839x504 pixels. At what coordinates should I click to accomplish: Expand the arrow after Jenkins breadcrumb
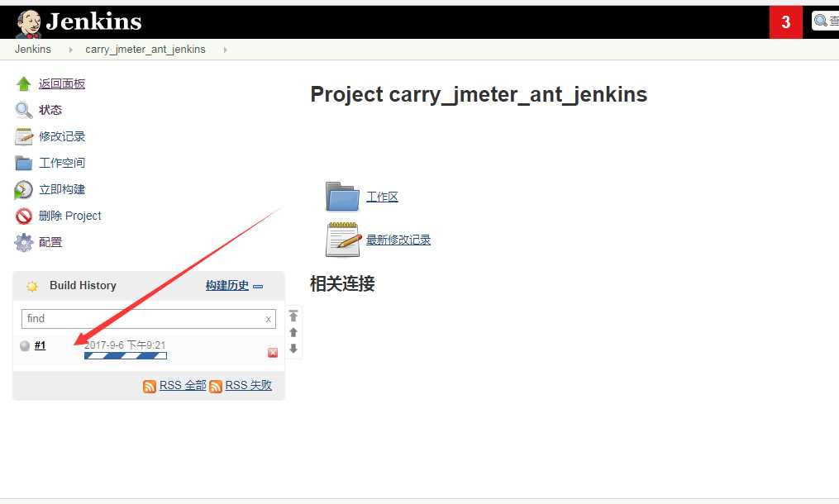[70, 50]
